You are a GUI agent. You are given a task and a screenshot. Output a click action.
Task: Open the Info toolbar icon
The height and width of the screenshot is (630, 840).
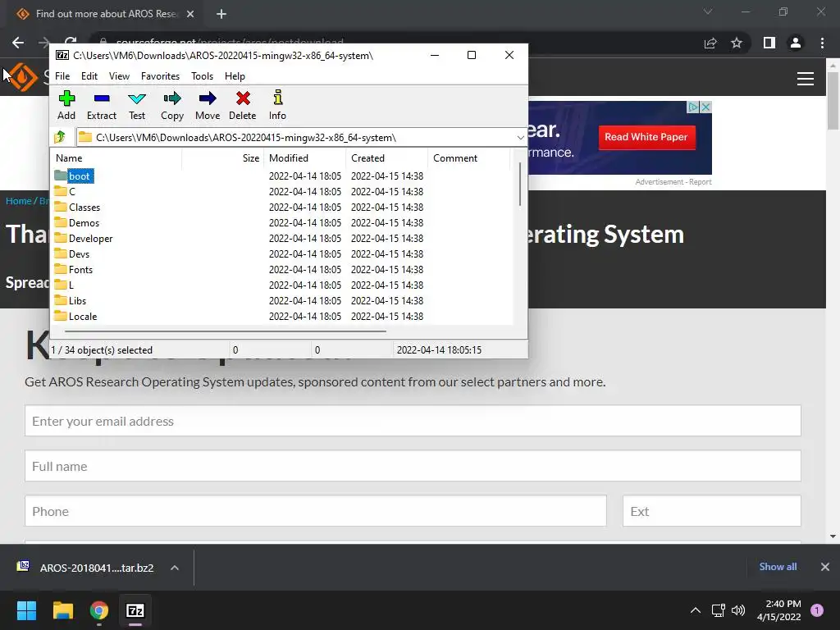click(277, 105)
